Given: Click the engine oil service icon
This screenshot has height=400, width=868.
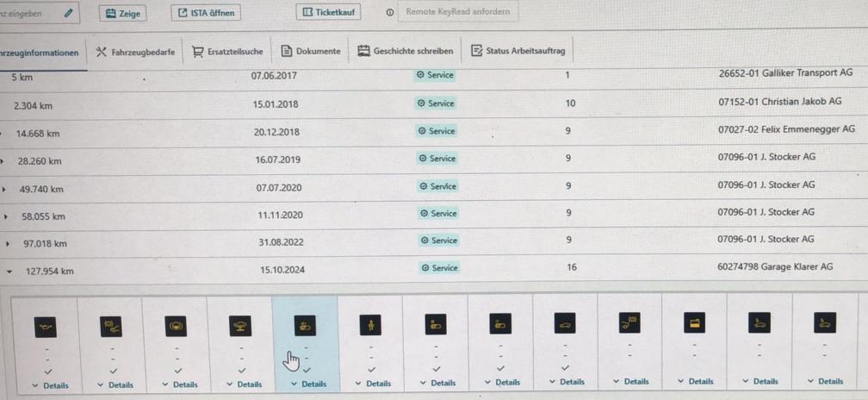Looking at the screenshot, I should tap(46, 325).
